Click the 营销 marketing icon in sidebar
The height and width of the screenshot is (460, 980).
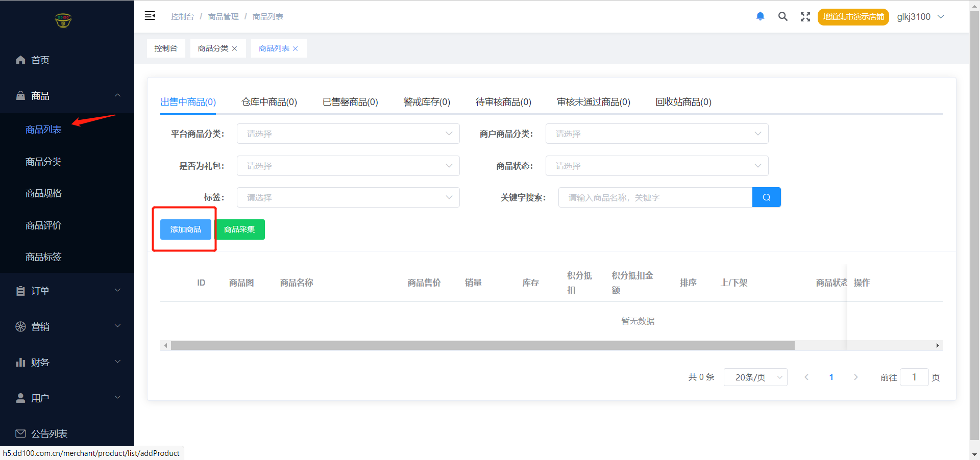(x=20, y=326)
